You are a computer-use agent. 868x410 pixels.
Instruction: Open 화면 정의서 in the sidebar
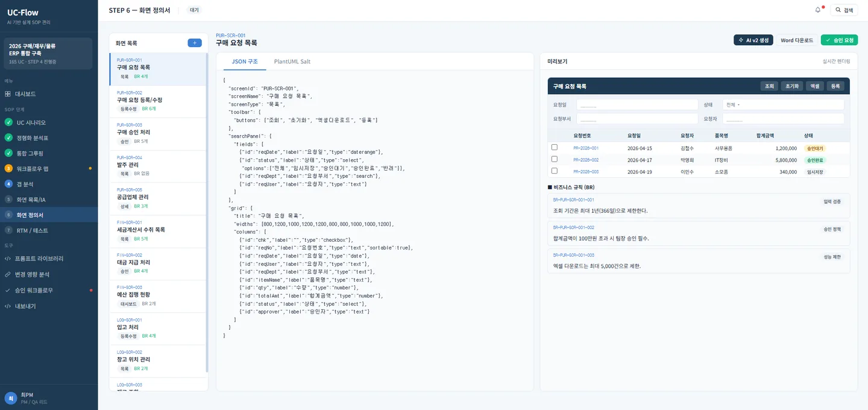(49, 215)
